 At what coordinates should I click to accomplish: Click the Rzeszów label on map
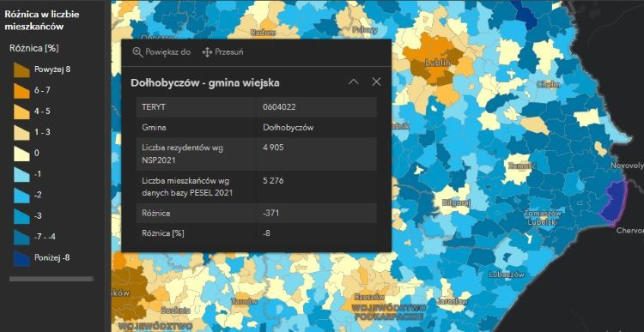point(369,296)
